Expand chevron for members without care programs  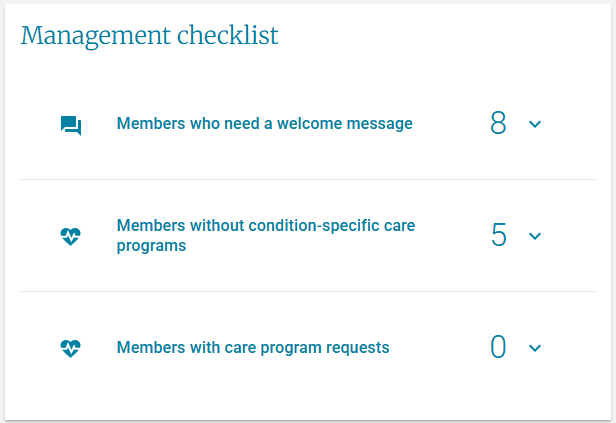click(x=534, y=236)
